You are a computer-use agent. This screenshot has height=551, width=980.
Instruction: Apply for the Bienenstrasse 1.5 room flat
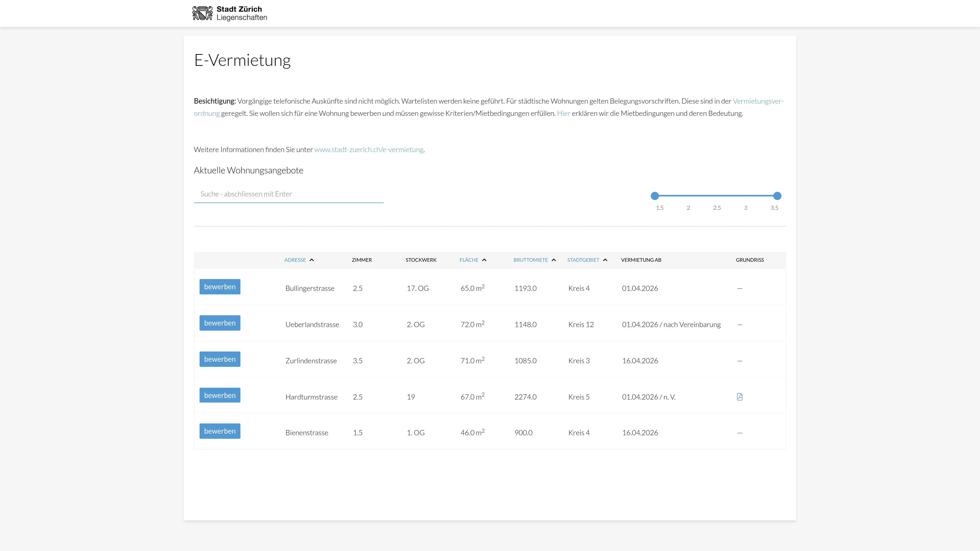[x=220, y=431]
